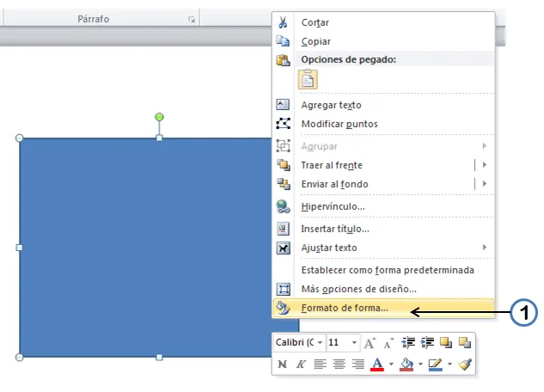Choose Agregar texto menu entry
The height and width of the screenshot is (392, 544).
(383, 105)
